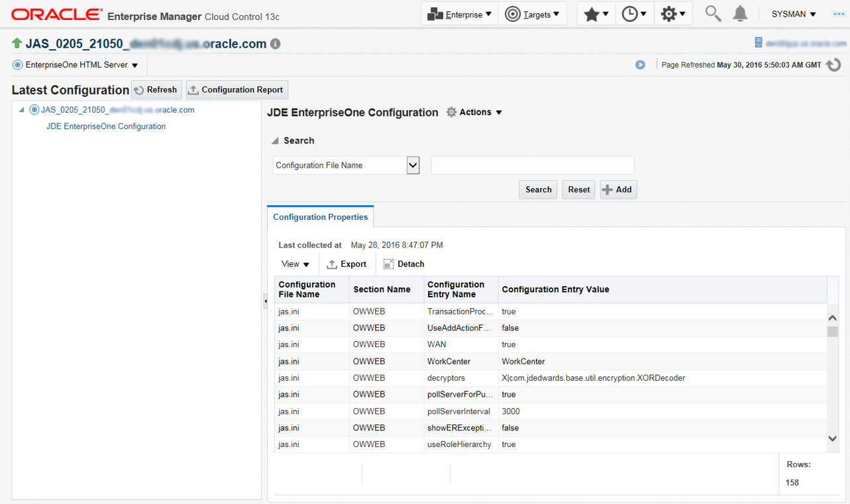Click the blue play icon near Page Refreshed
The image size is (850, 504).
(x=640, y=65)
